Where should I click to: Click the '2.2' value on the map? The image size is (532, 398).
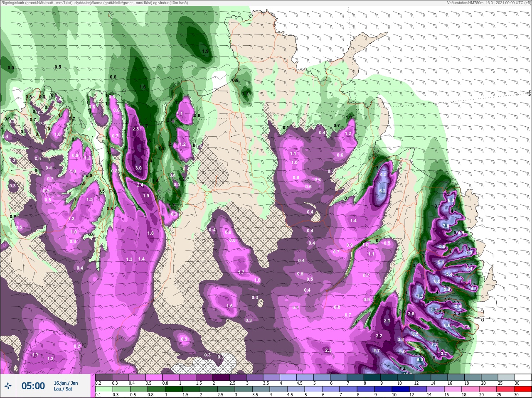(379, 336)
